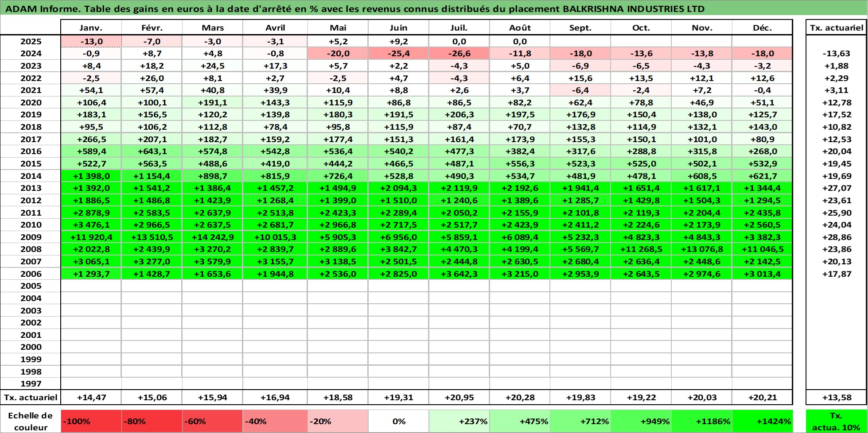This screenshot has width=868, height=433.
Task: Click the +643,1 cell in 2016
Action: [x=152, y=151]
